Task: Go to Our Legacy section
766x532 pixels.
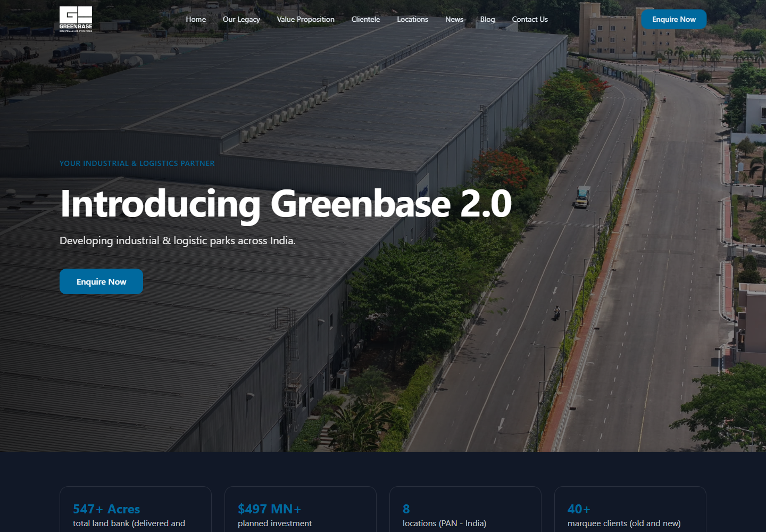Action: click(x=242, y=19)
